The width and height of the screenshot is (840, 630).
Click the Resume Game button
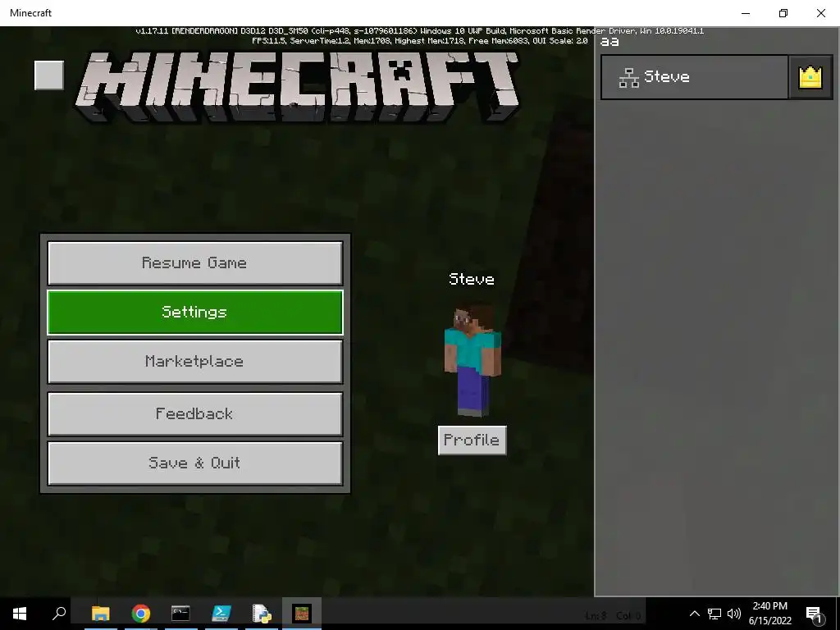pos(195,262)
